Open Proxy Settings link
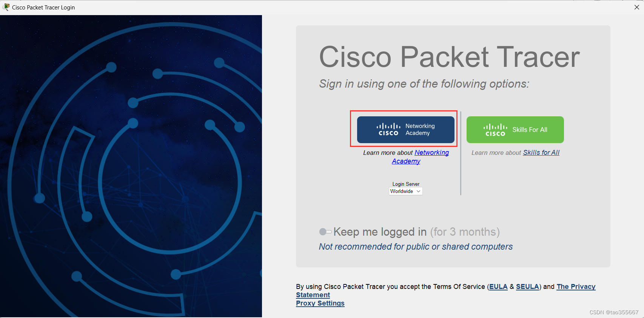Viewport: 644px width, 318px height. pyautogui.click(x=320, y=303)
